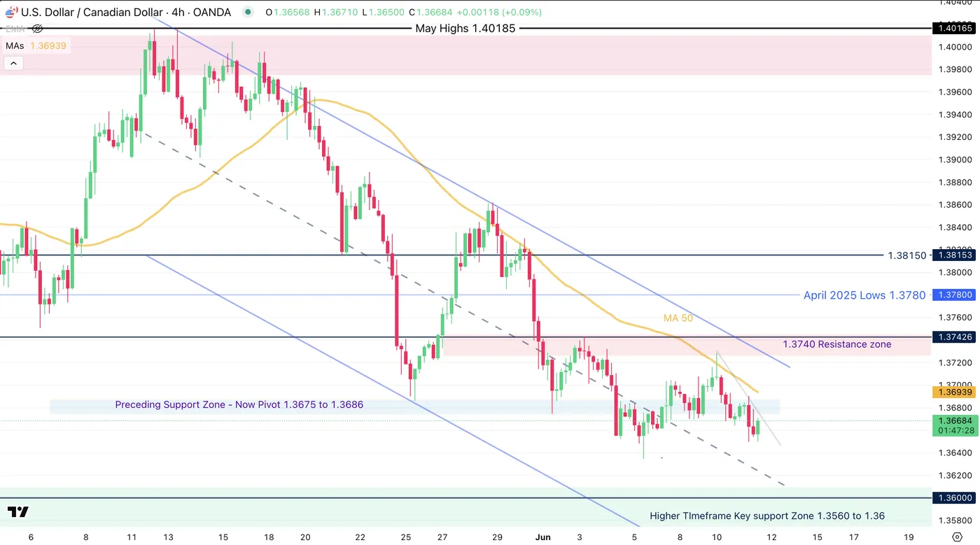980x545 pixels.
Task: Open chart settings hexagon gear icon
Action: pyautogui.click(x=956, y=537)
